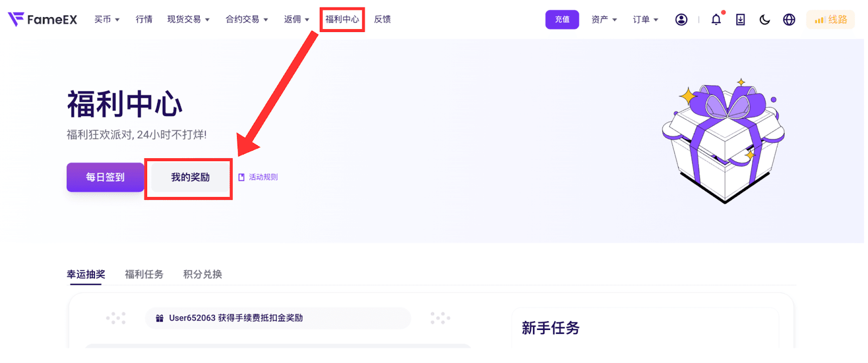Click the app download icon
The width and height of the screenshot is (868, 363).
click(741, 20)
